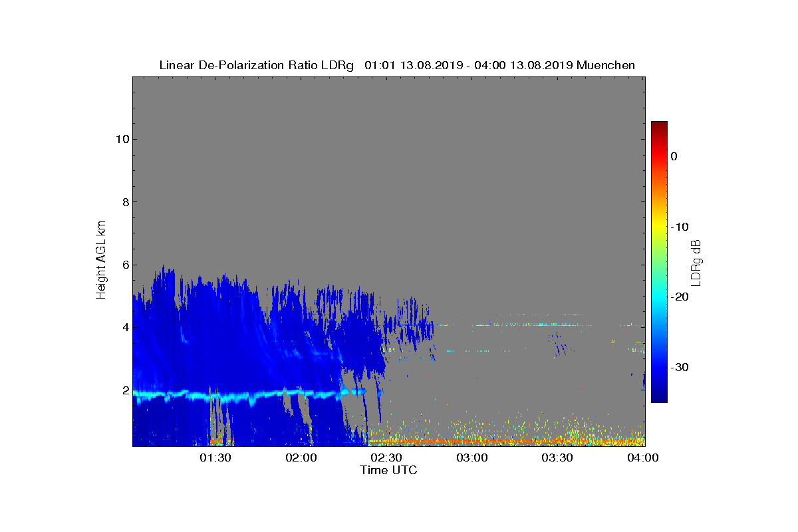Screen dimensions: 798x532
Task: Click the 03:00 time axis label
Action: 472,458
